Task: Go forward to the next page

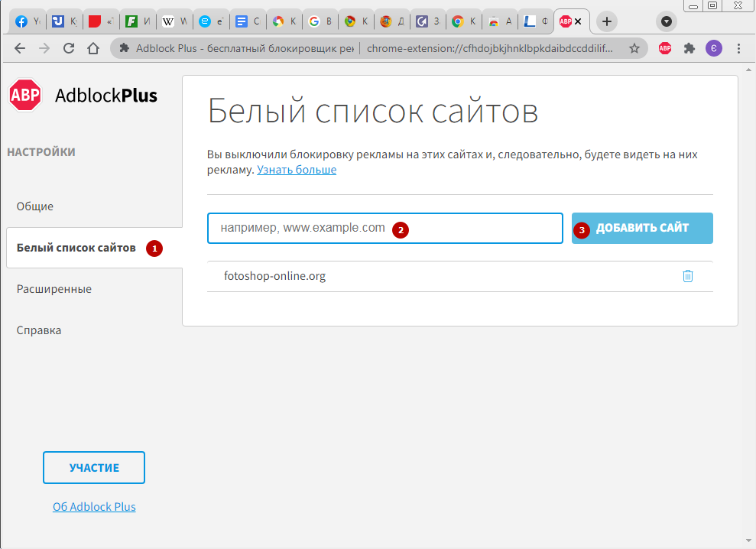Action: (x=44, y=48)
